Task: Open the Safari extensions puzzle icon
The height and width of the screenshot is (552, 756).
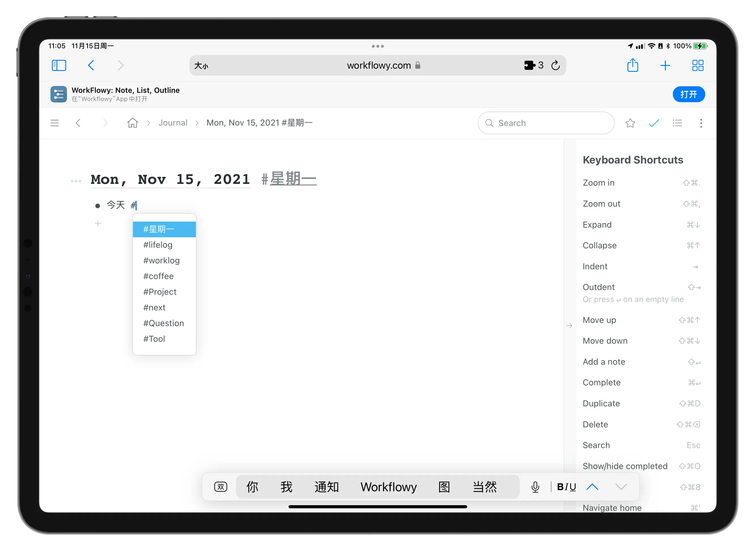Action: pyautogui.click(x=530, y=65)
